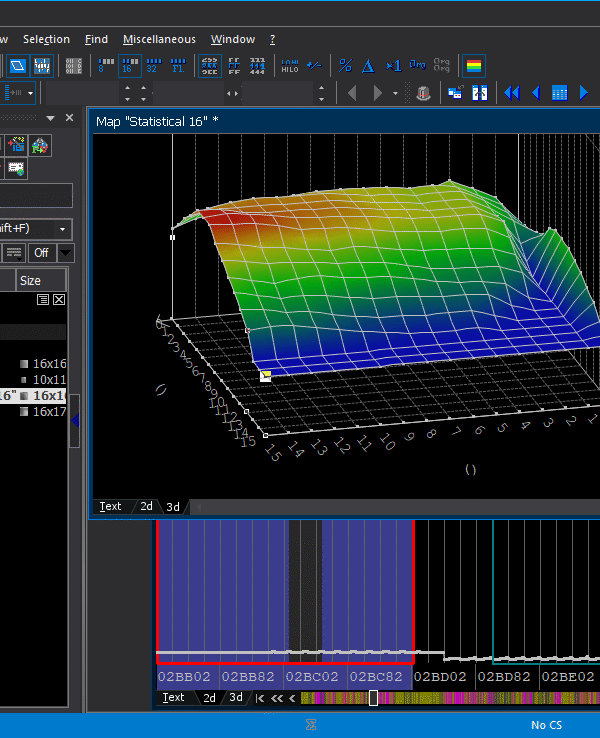Click the 333/444 number system icon
Image resolution: width=600 pixels, height=738 pixels.
(257, 65)
